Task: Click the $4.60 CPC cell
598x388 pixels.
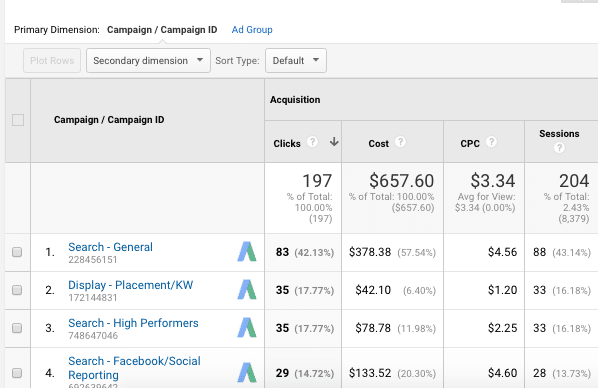Action: click(x=502, y=373)
